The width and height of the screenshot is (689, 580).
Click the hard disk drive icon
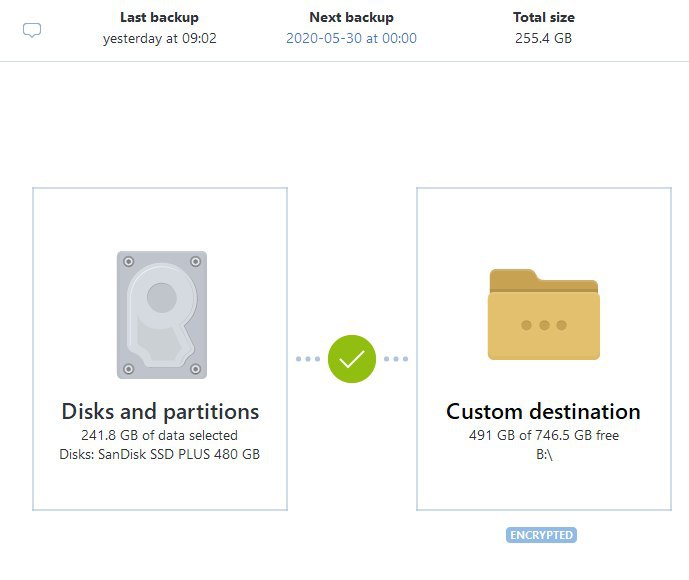click(x=162, y=315)
